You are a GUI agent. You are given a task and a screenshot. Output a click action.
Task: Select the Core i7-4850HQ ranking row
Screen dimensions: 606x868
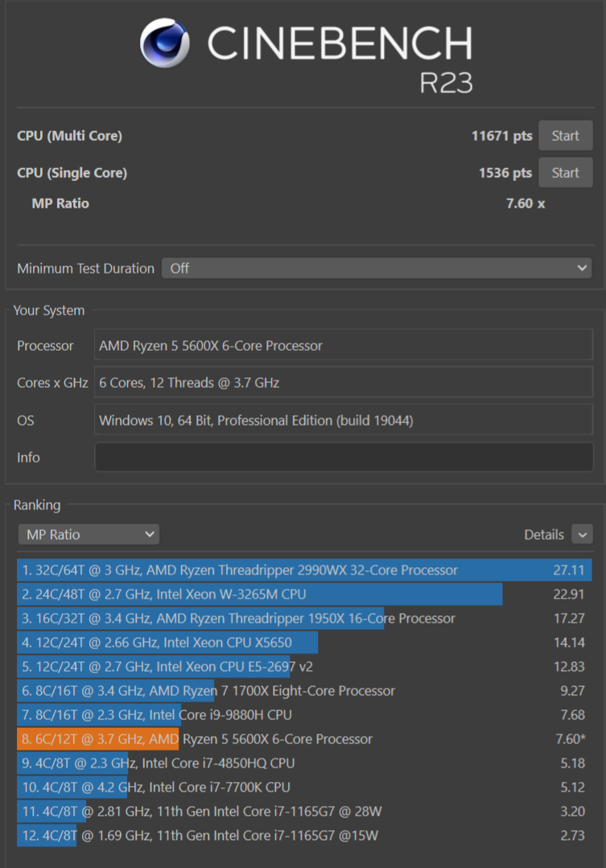pyautogui.click(x=304, y=763)
